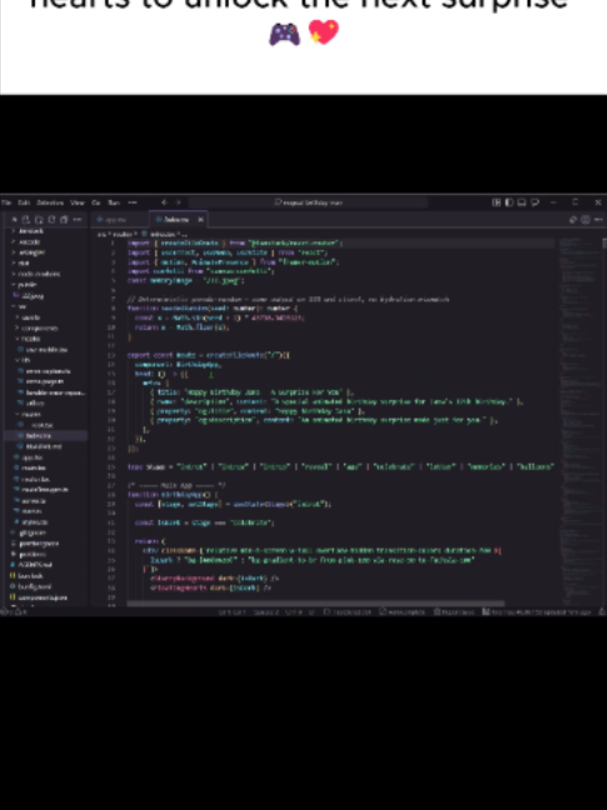
Task: Click the line 13 export const Route statement
Action: [x=209, y=355]
